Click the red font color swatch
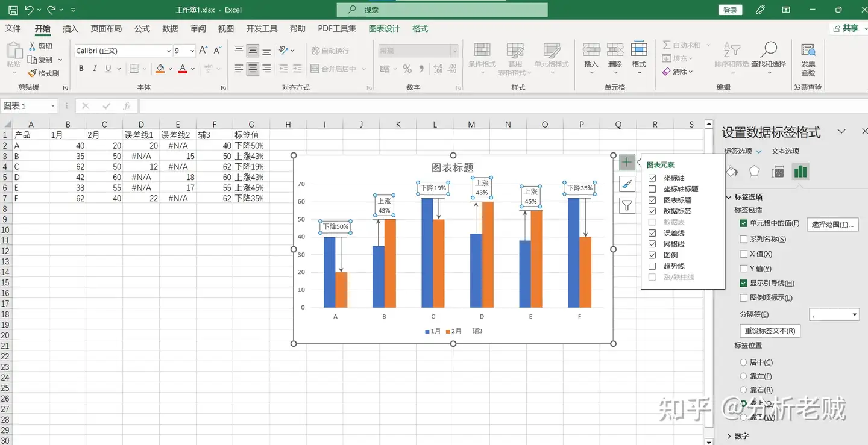This screenshot has height=445, width=868. pos(183,69)
